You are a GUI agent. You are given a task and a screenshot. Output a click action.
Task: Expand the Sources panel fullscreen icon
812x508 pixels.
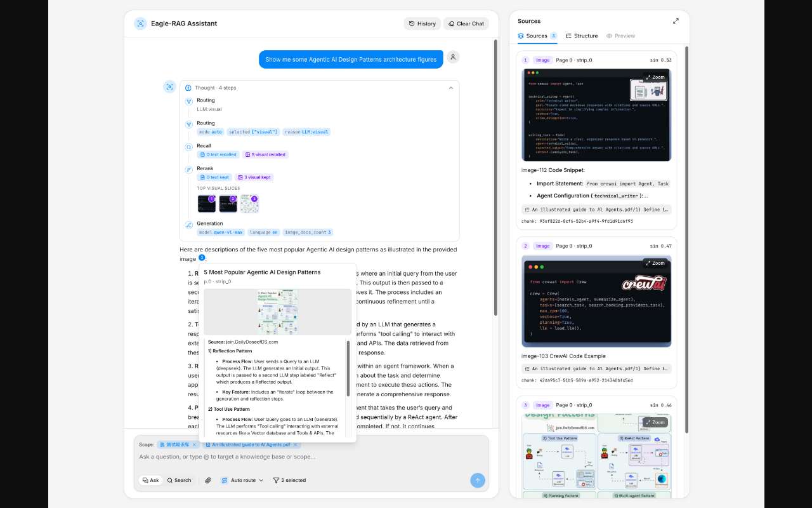676,21
